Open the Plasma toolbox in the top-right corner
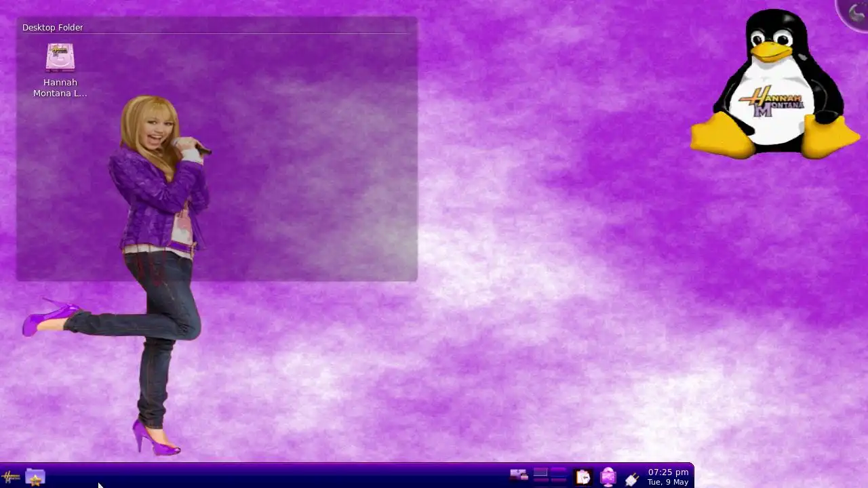Screen dimensions: 868x488 pyautogui.click(x=855, y=12)
